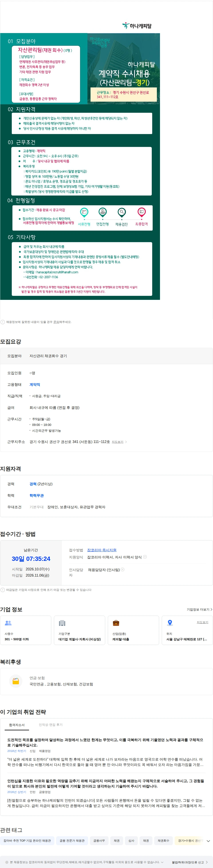
Task: Click the 회사 내규에 따름 salary text
Action: [54, 407]
